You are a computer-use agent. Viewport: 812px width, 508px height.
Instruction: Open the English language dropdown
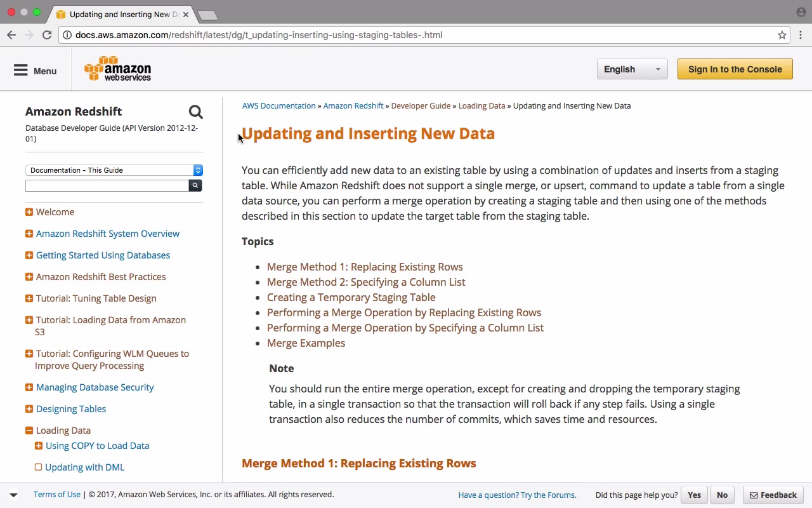click(x=632, y=69)
